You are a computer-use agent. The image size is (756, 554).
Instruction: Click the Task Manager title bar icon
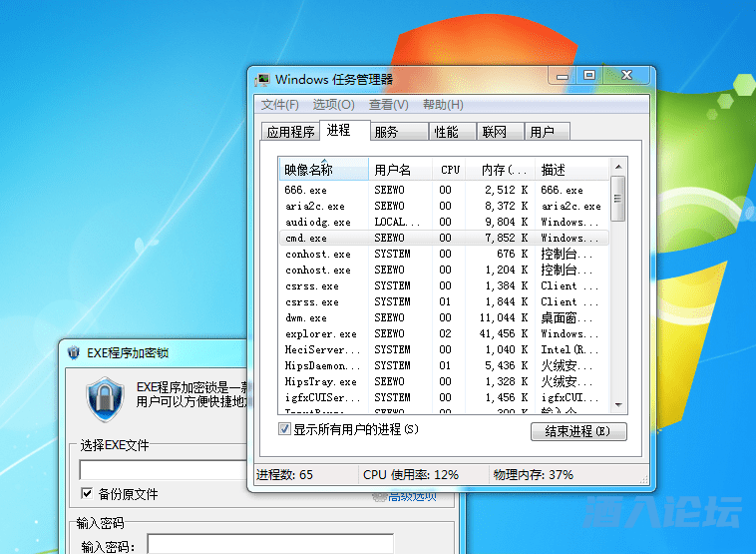click(262, 80)
